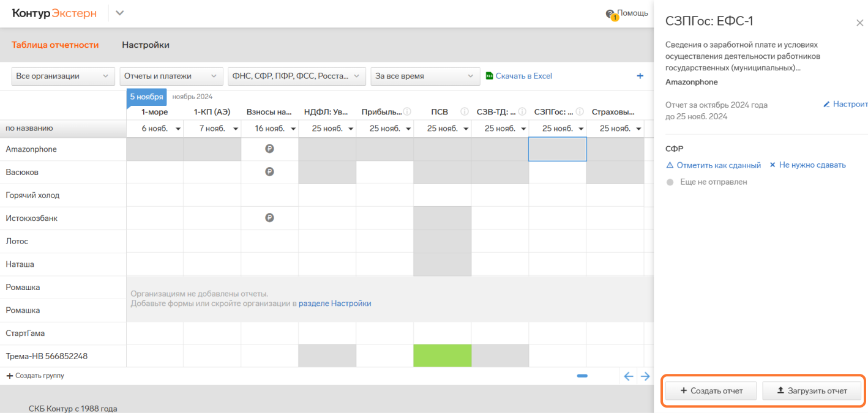Expand the Все организации dropdown
Viewport: 868px width, 413px height.
tap(63, 76)
